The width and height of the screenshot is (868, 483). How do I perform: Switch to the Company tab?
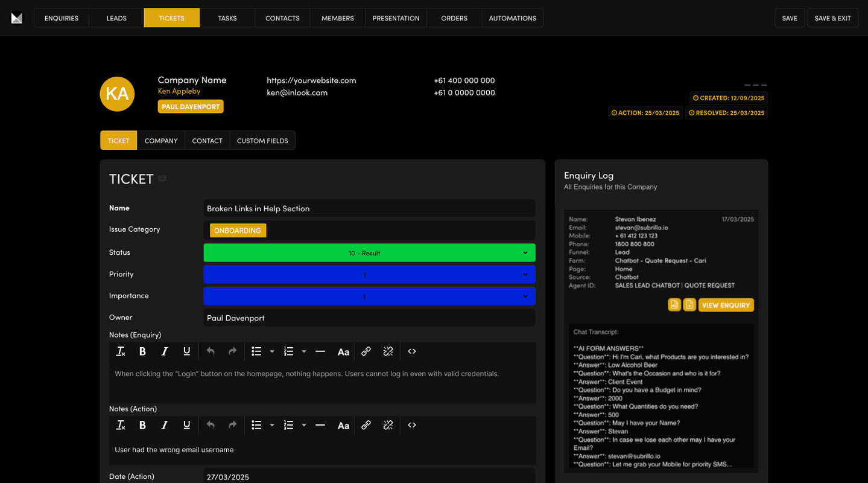click(161, 141)
